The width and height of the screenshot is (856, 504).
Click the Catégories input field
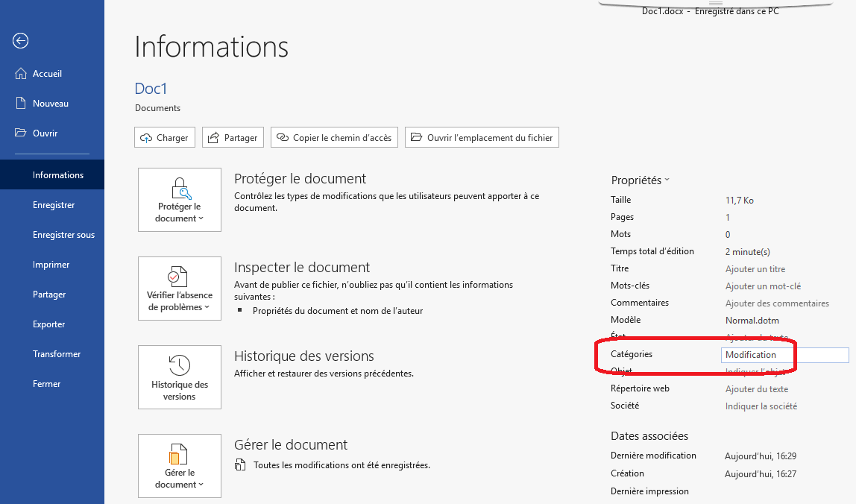784,355
